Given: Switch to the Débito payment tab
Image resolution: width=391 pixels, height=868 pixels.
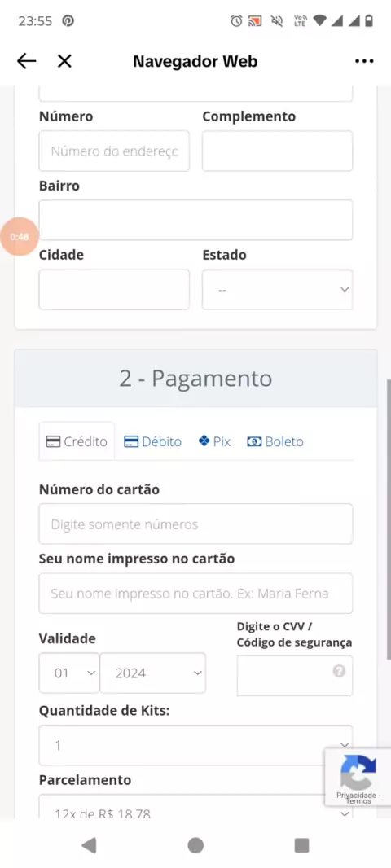Looking at the screenshot, I should point(152,442).
